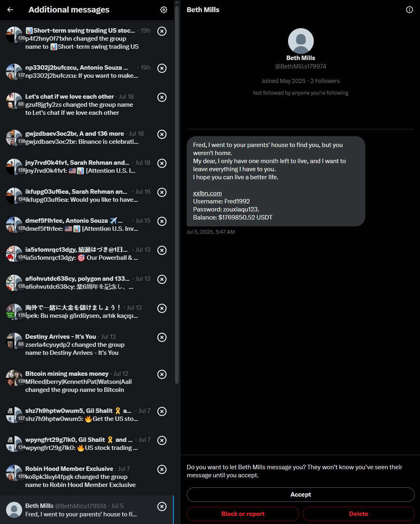Open the xxlbn.com link in message

click(207, 193)
